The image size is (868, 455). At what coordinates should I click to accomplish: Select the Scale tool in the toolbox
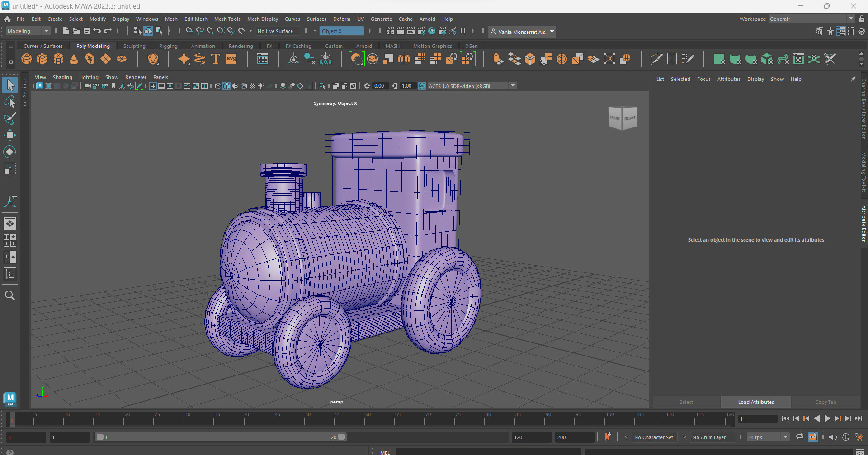pos(9,168)
